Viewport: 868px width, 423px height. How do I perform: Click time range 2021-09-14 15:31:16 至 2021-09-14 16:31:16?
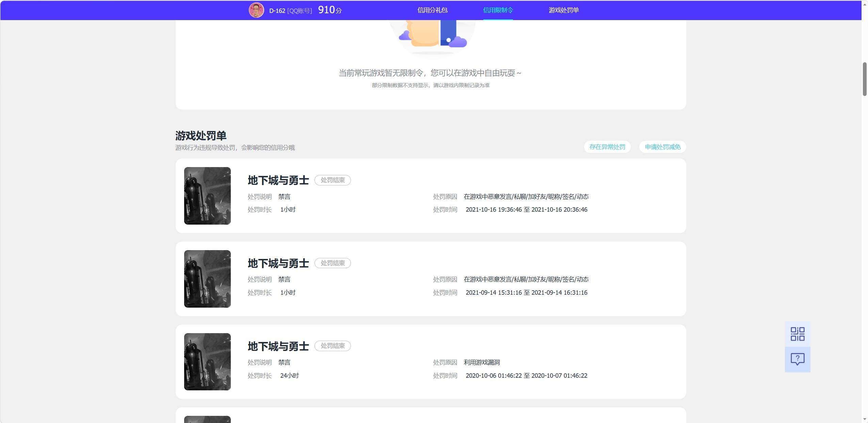pyautogui.click(x=526, y=293)
